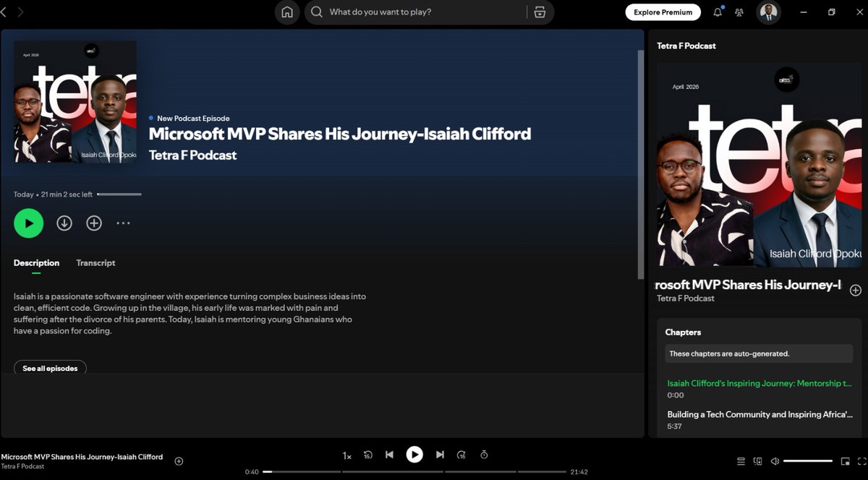Click the 'These chapters are auto-generated.' notice
The width and height of the screenshot is (868, 480).
click(x=759, y=353)
